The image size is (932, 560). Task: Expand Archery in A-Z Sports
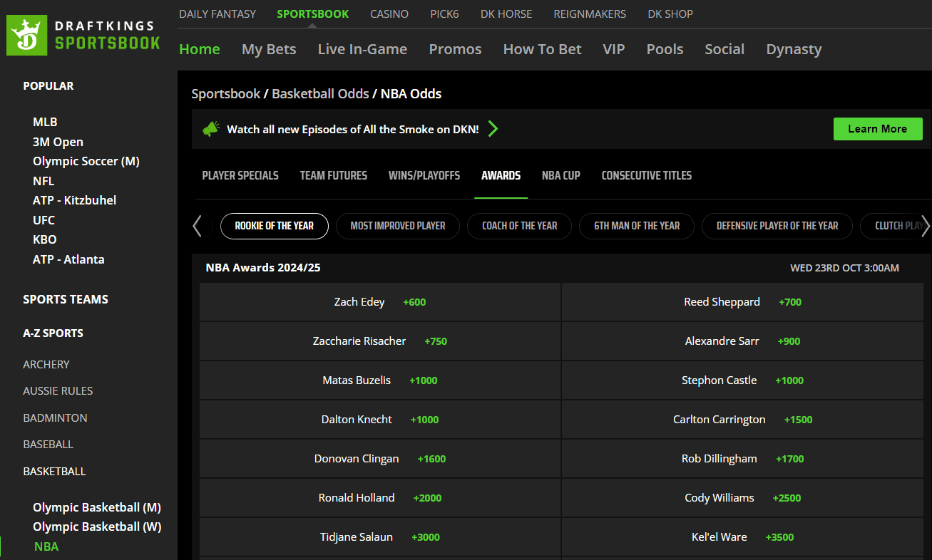(x=46, y=364)
